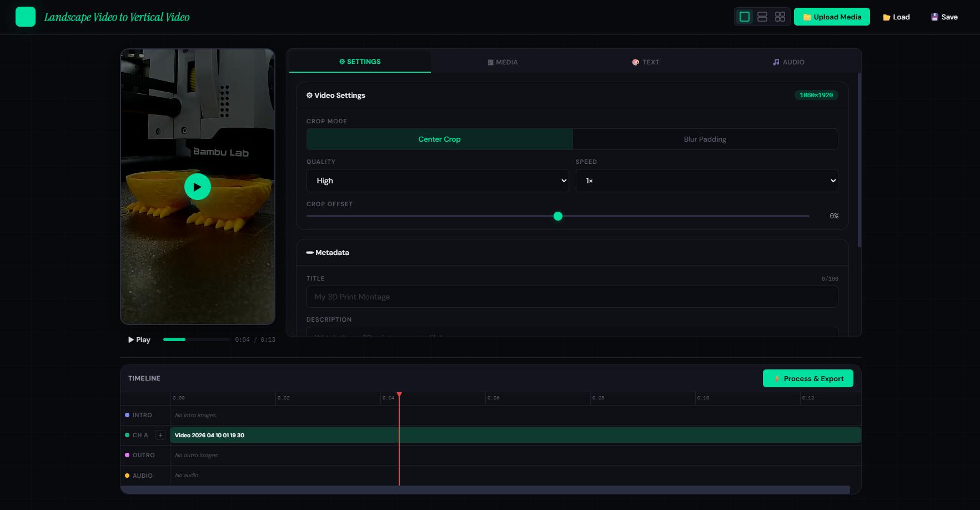The image size is (980, 510).
Task: Click the INTRO track label
Action: point(142,415)
